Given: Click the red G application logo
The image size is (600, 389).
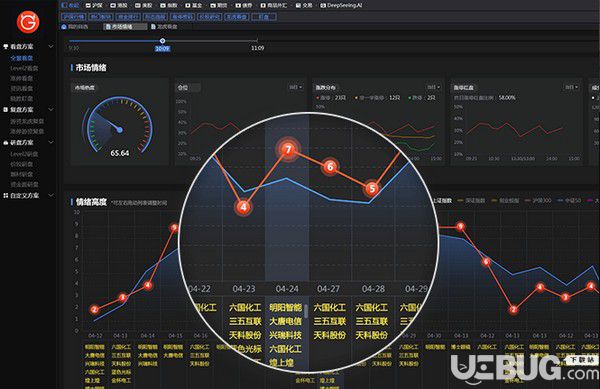Looking at the screenshot, I should click(x=28, y=22).
